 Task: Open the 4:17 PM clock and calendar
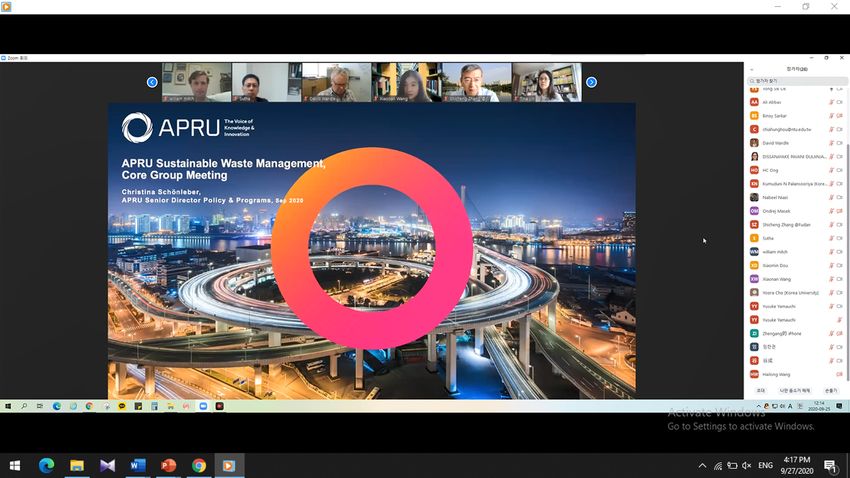[797, 466]
